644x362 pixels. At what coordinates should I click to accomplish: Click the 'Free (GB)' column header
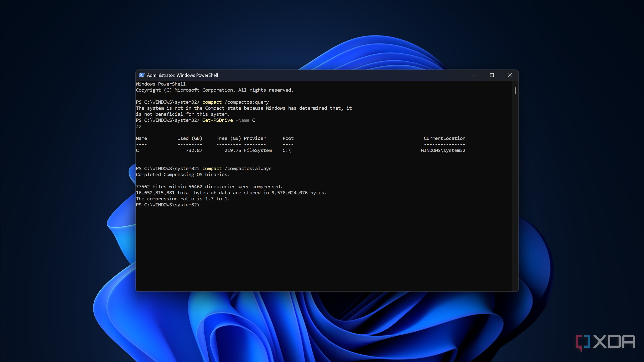coord(229,138)
